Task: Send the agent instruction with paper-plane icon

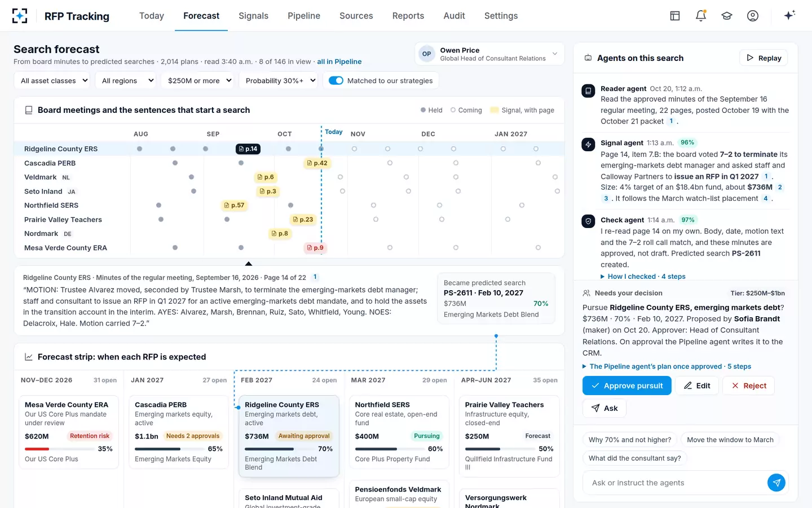Action: click(776, 483)
